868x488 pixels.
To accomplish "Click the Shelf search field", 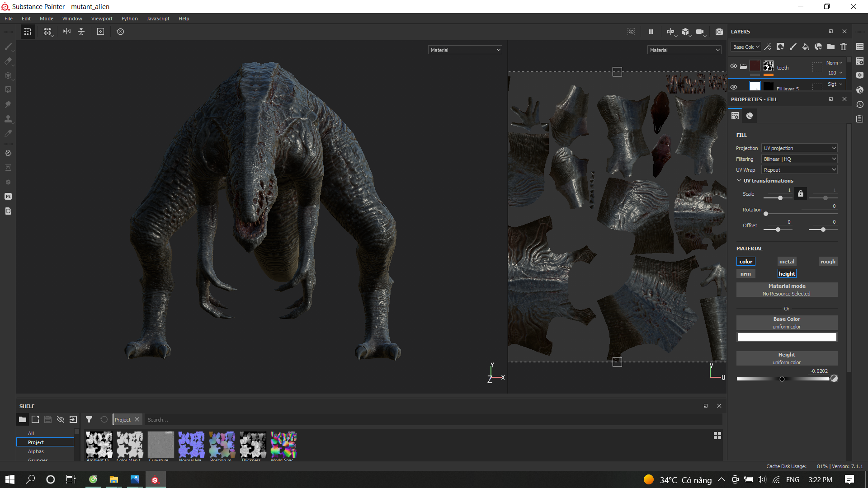I will 433,420.
